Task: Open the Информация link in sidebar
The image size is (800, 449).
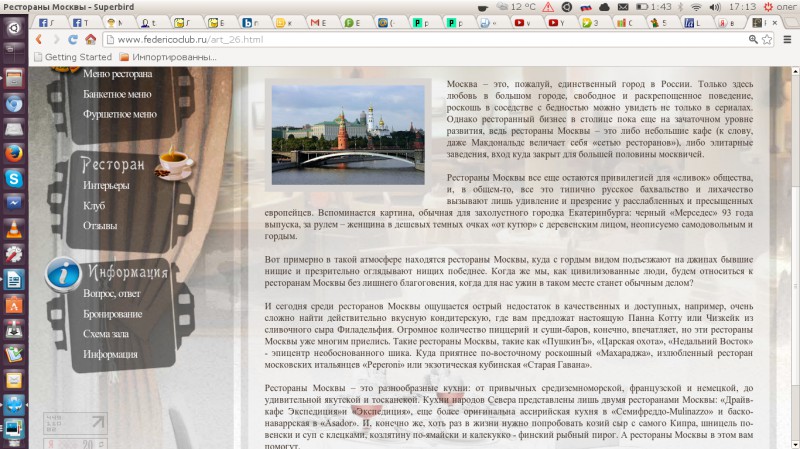Action: pyautogui.click(x=110, y=354)
